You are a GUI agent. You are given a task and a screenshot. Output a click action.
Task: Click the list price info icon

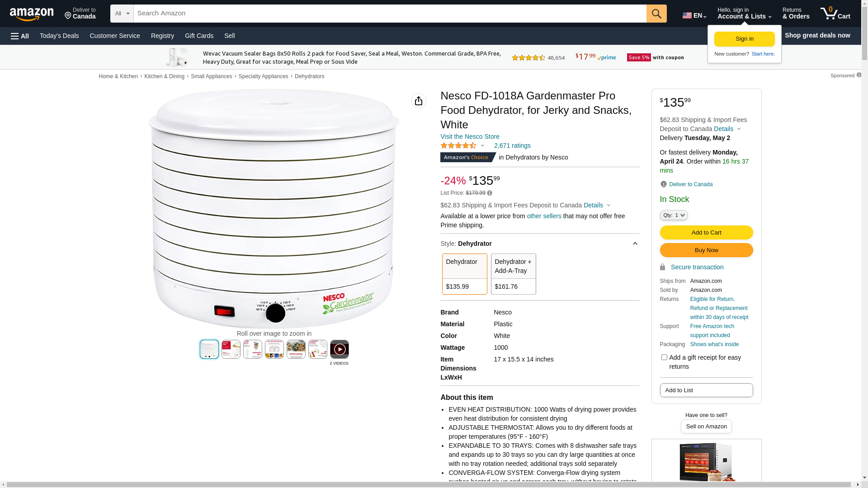coord(490,193)
